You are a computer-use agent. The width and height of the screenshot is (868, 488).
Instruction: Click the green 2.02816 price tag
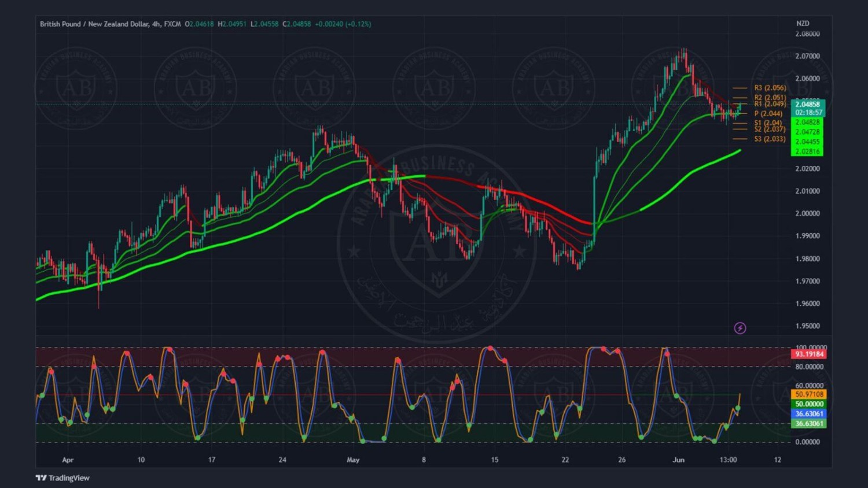(807, 151)
